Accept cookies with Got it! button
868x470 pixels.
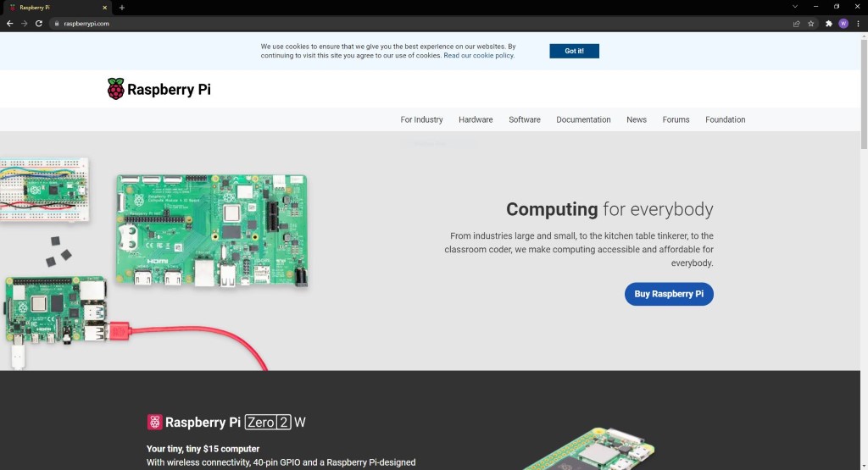(574, 51)
